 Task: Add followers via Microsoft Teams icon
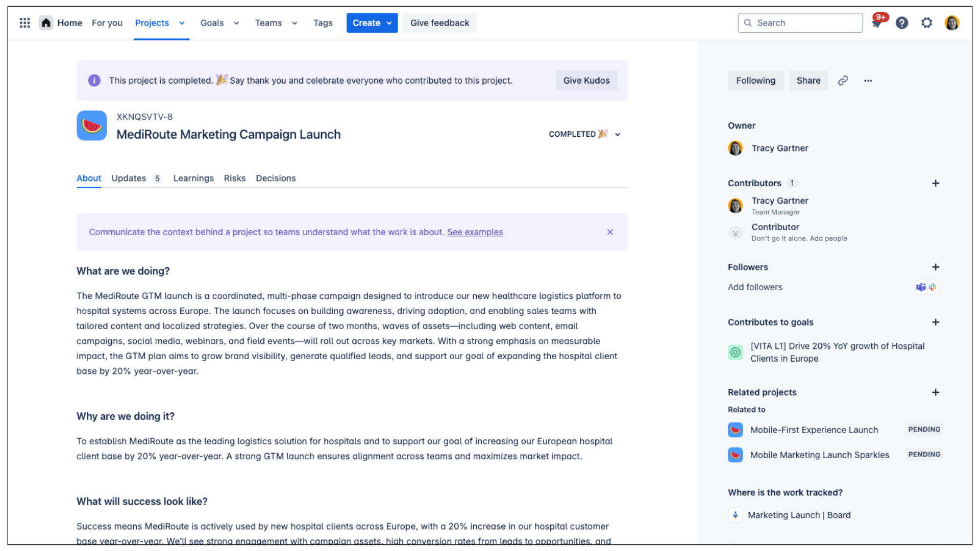click(921, 287)
